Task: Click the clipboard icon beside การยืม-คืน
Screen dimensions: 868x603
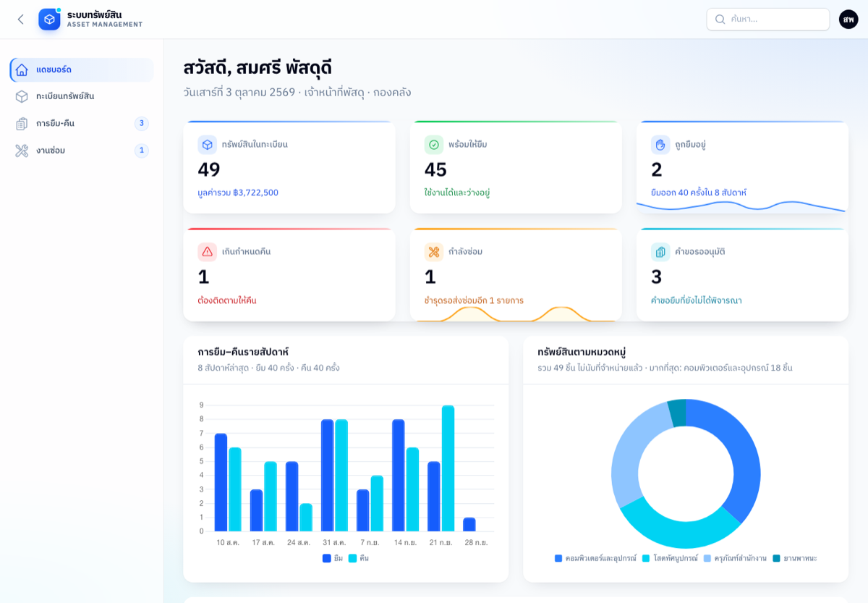Action: point(22,124)
